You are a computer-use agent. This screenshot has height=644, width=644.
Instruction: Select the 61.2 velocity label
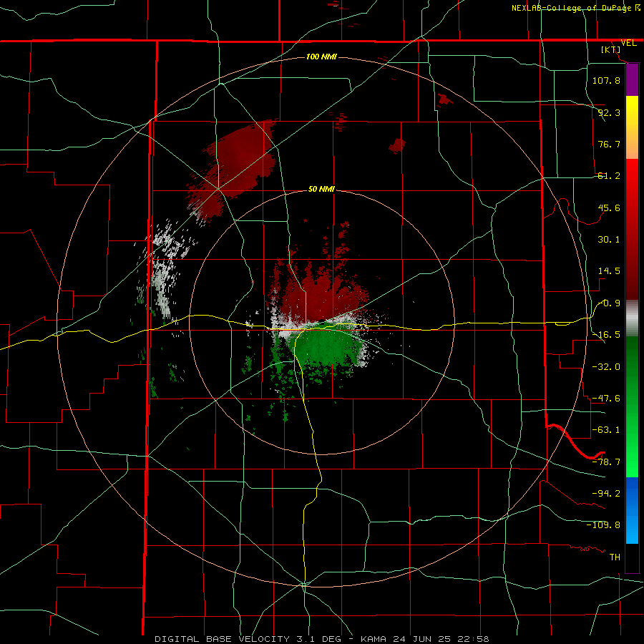point(609,176)
